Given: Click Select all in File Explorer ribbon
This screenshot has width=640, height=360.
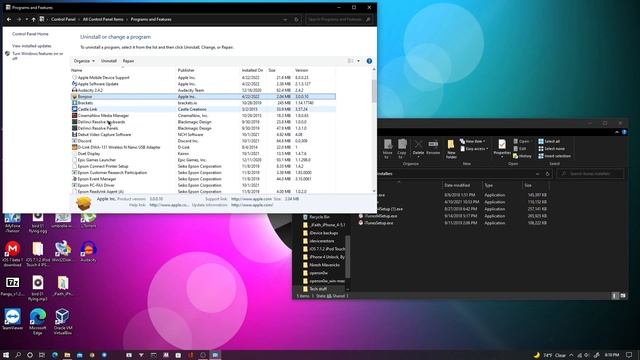Looking at the screenshot, I should [x=549, y=141].
